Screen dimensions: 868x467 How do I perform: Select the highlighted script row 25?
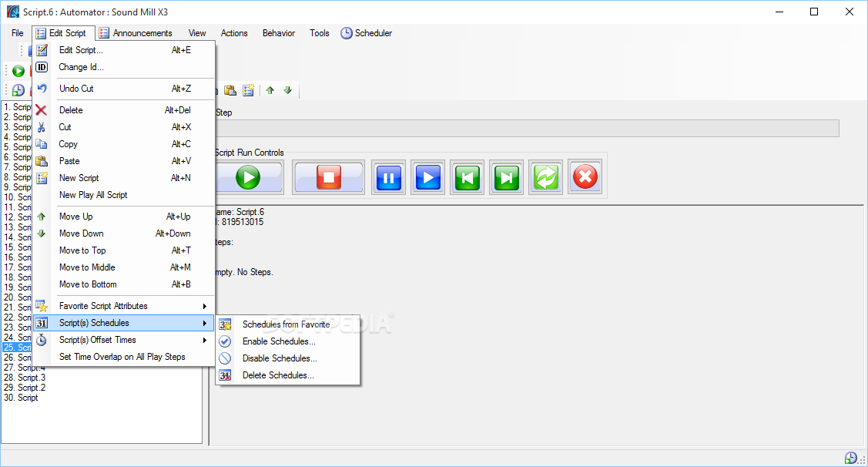coord(17,348)
